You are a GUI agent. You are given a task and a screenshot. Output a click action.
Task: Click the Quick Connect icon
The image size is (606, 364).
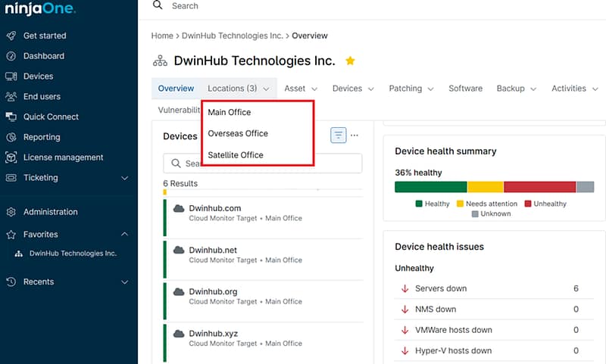point(11,117)
